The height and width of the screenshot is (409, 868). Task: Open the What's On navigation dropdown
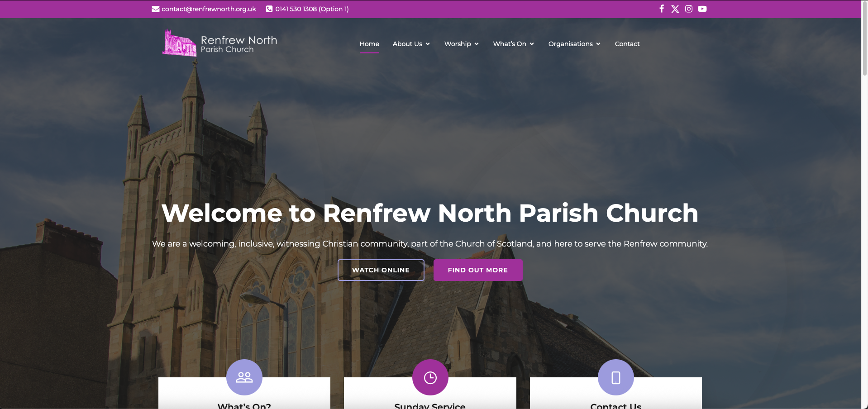513,44
